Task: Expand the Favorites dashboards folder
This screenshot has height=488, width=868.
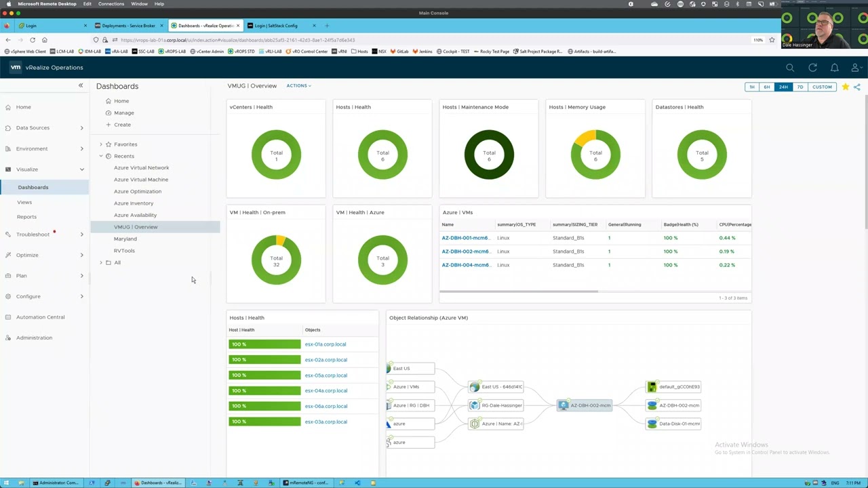Action: point(101,144)
